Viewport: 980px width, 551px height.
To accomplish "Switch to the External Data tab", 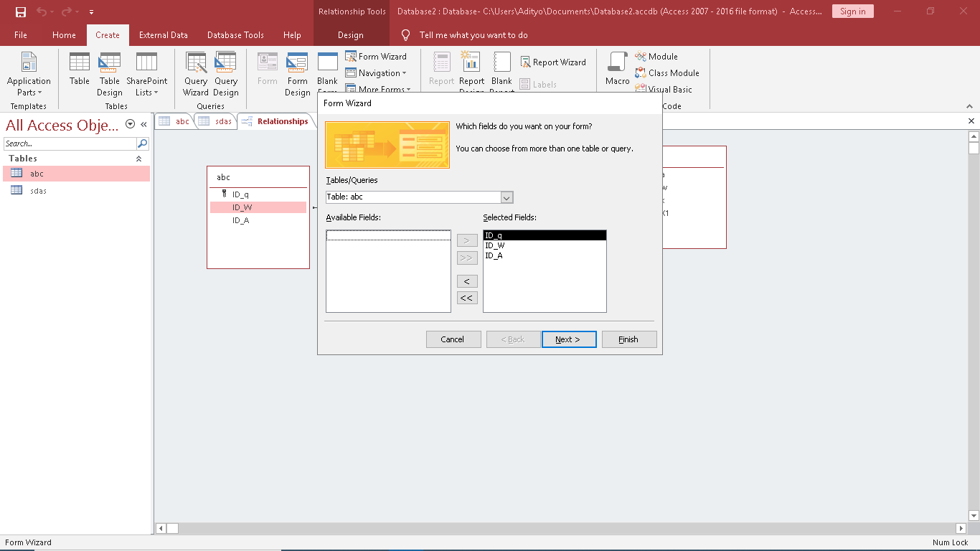I will click(164, 35).
